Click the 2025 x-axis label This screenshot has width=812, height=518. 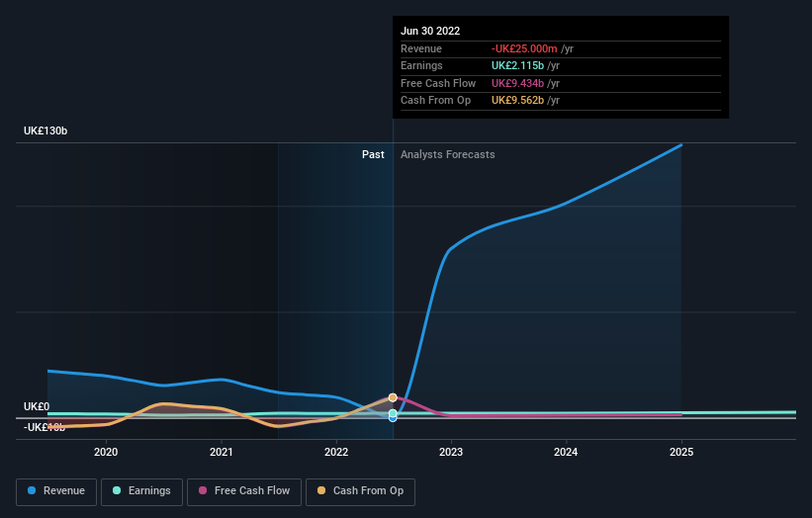(681, 453)
